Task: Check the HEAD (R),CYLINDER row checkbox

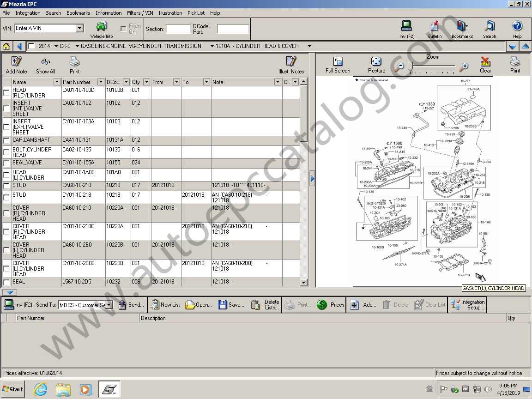Action: point(6,93)
